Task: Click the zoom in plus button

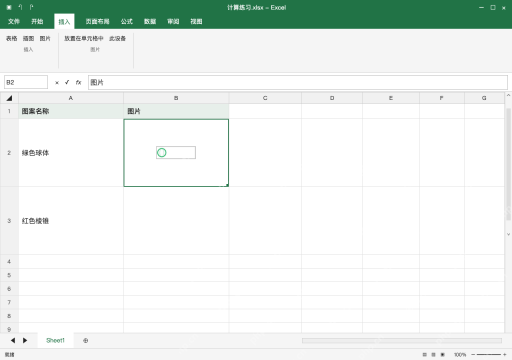Action: 505,355
